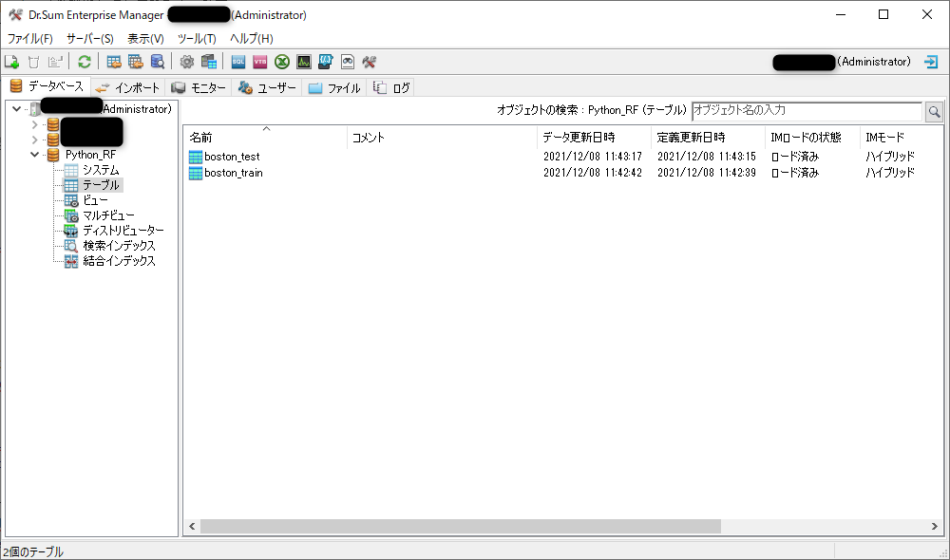Click horizontal scrollbar right arrow
This screenshot has height=560, width=950.
(934, 527)
